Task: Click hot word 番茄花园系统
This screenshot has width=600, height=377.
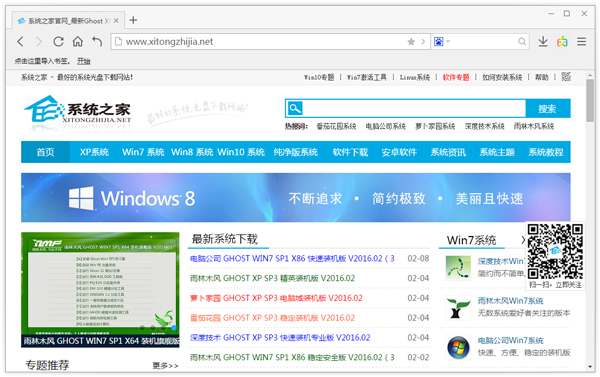Action: coord(336,126)
